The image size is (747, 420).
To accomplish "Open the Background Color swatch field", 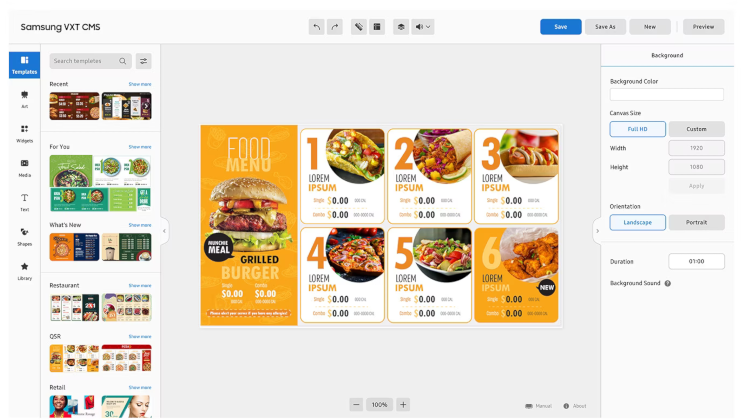I will 666,94.
